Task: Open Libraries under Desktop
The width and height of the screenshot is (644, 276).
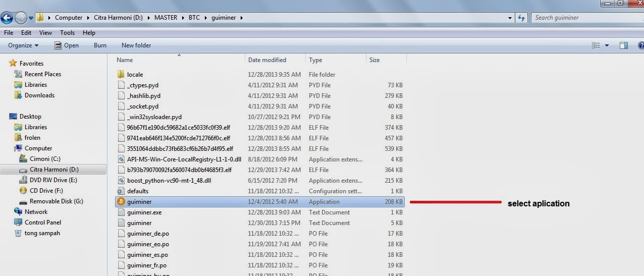Action: [36, 127]
